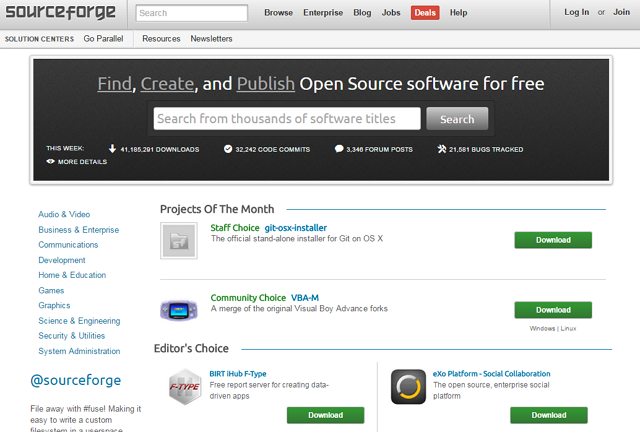Open the VBA-M Game Boy icon
Viewport: 640px width, 432px height.
179,310
